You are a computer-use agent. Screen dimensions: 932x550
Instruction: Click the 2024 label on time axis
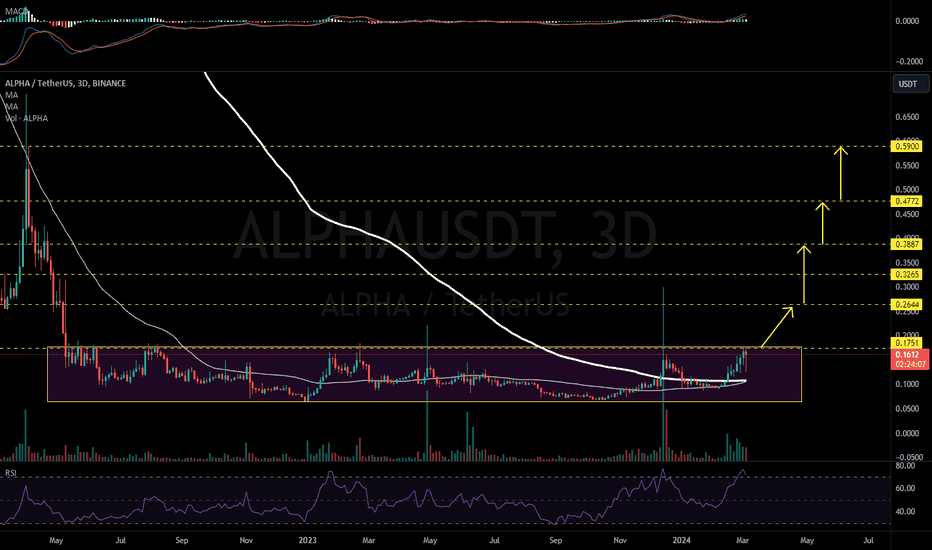click(x=681, y=540)
